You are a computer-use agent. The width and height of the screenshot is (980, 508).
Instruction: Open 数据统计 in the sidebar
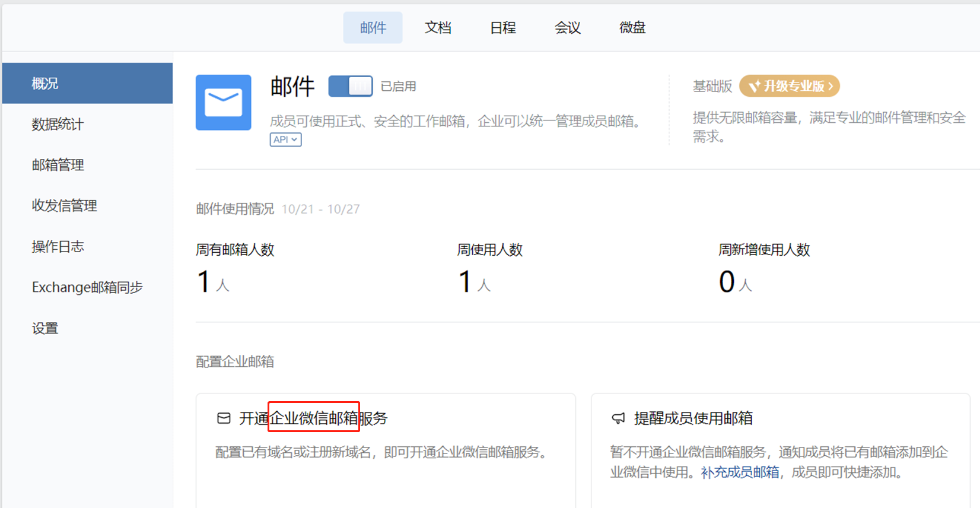coord(58,125)
